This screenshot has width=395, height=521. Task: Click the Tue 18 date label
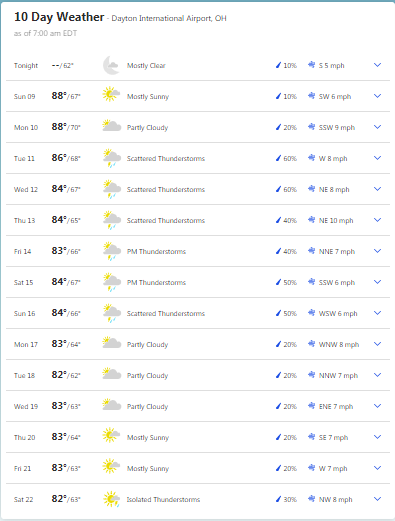coord(24,375)
